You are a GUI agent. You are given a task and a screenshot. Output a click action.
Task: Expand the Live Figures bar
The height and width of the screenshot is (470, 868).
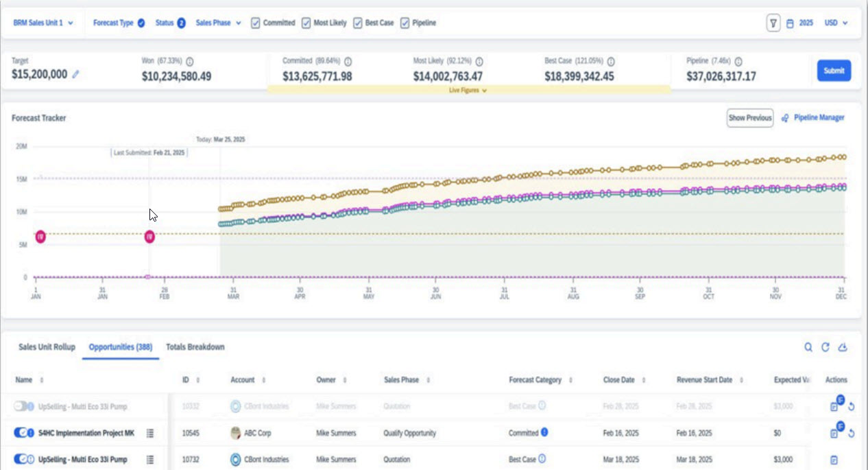click(x=468, y=90)
